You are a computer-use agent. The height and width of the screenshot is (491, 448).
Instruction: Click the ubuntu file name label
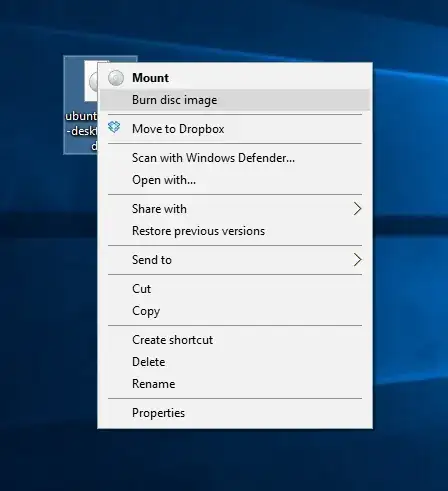[x=81, y=131]
